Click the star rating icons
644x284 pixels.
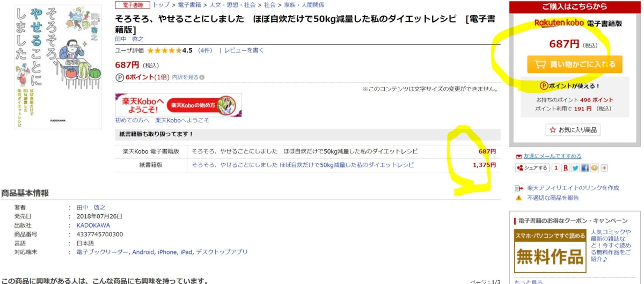coord(164,50)
